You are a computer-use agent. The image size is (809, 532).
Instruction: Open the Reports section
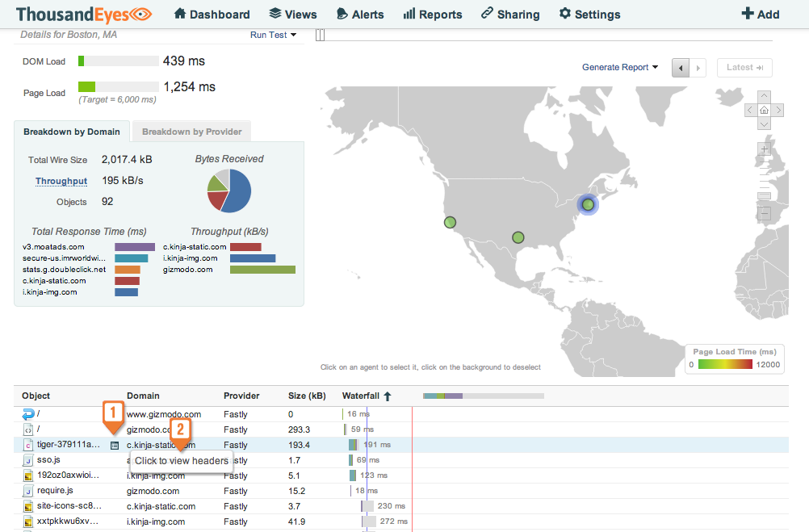pos(433,14)
